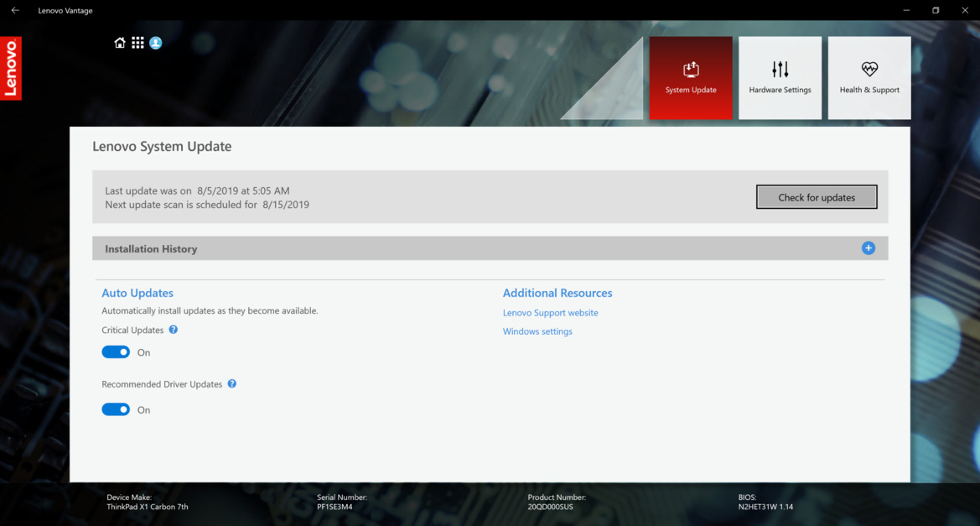Click ThinkPad X1 Carbon 7th text
Viewport: 980px width, 526px height.
tap(147, 508)
